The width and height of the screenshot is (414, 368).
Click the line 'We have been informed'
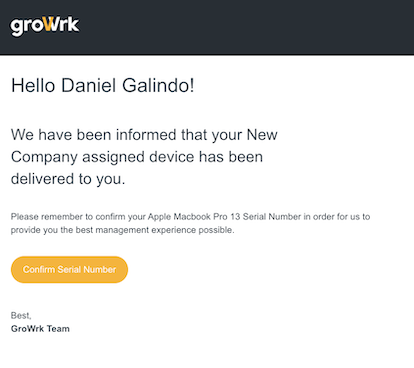point(144,135)
